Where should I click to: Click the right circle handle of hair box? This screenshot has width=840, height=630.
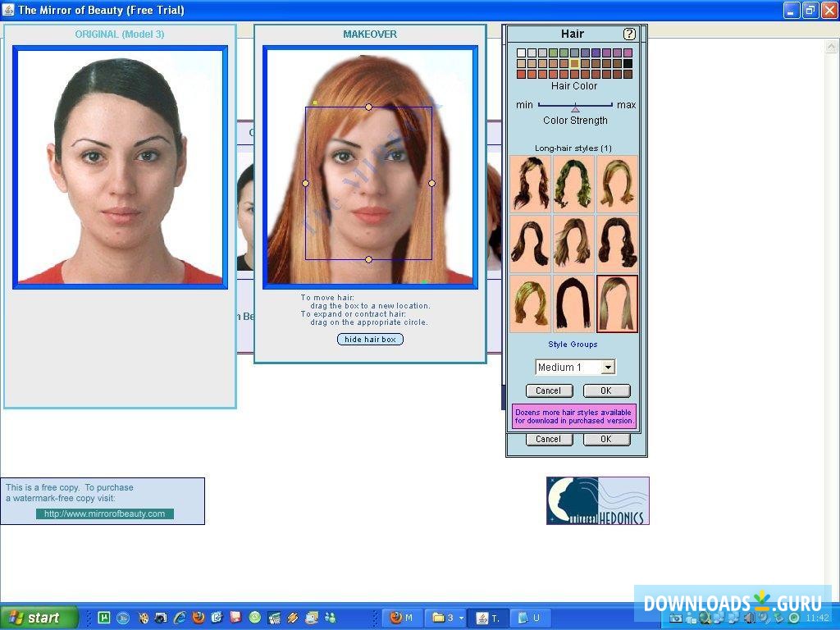tap(431, 183)
